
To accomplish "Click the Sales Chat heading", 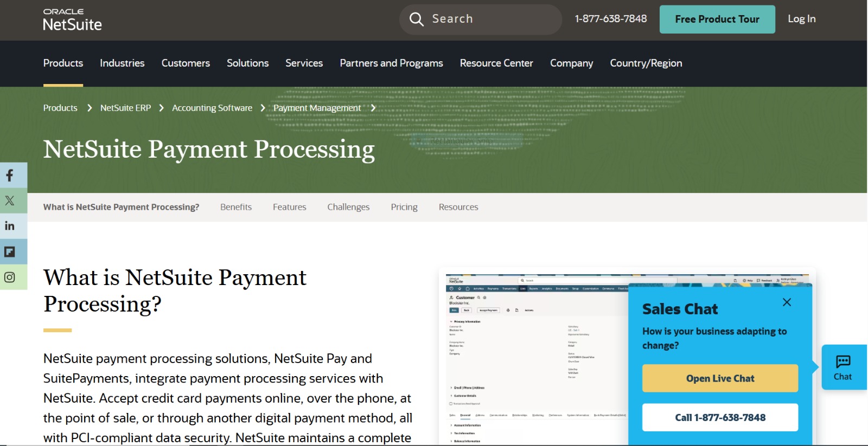I will (x=680, y=309).
